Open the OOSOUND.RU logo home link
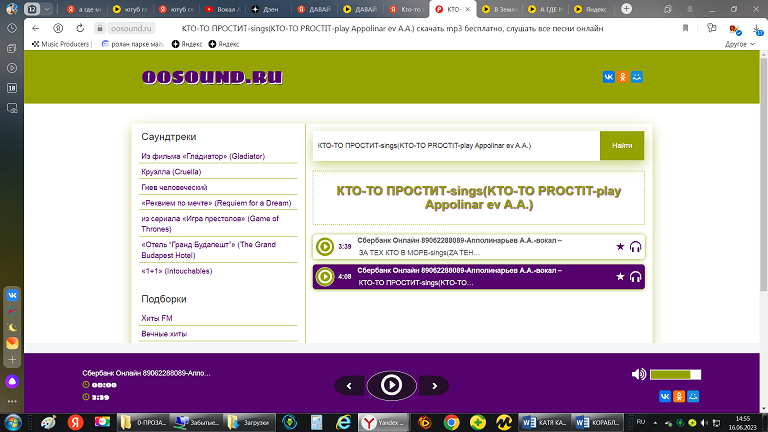 [x=212, y=77]
